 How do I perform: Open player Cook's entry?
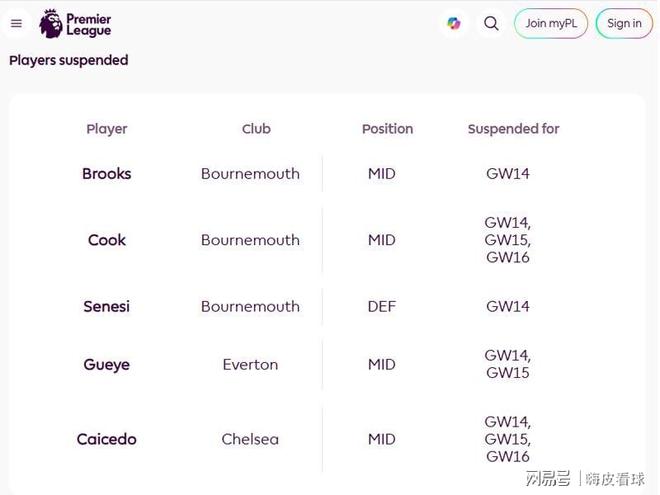(107, 240)
